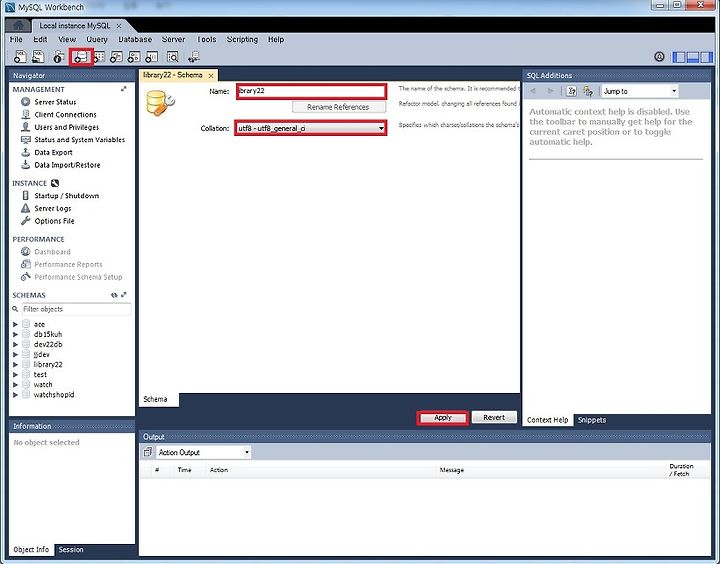Go back in SQL Additions help
Viewport: 720px width, 564px height.
533,91
